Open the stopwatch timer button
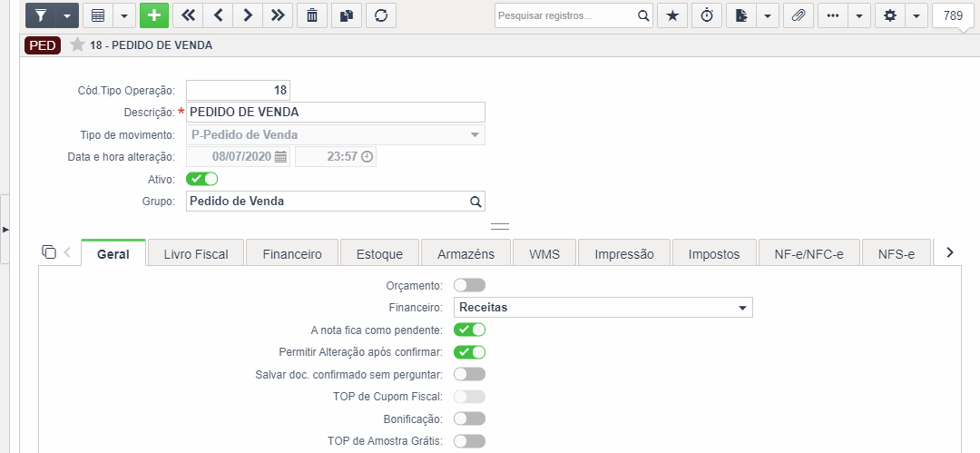The height and width of the screenshot is (453, 980). click(x=707, y=15)
